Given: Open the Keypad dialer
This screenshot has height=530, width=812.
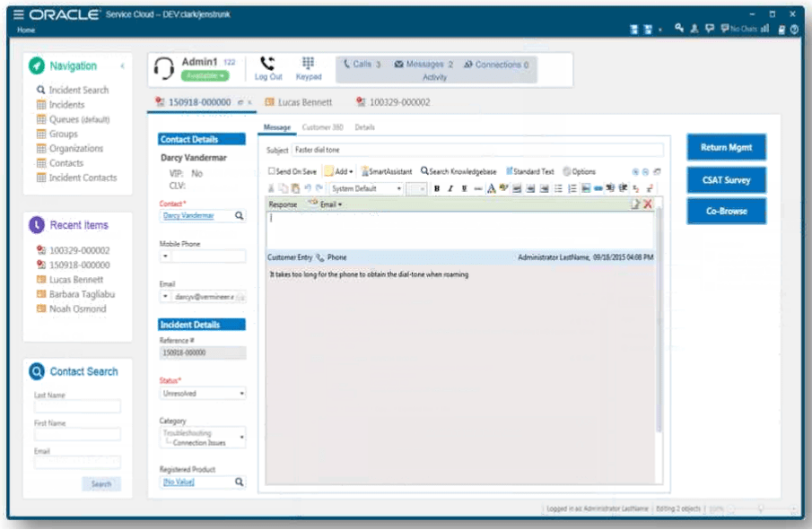Looking at the screenshot, I should 308,68.
